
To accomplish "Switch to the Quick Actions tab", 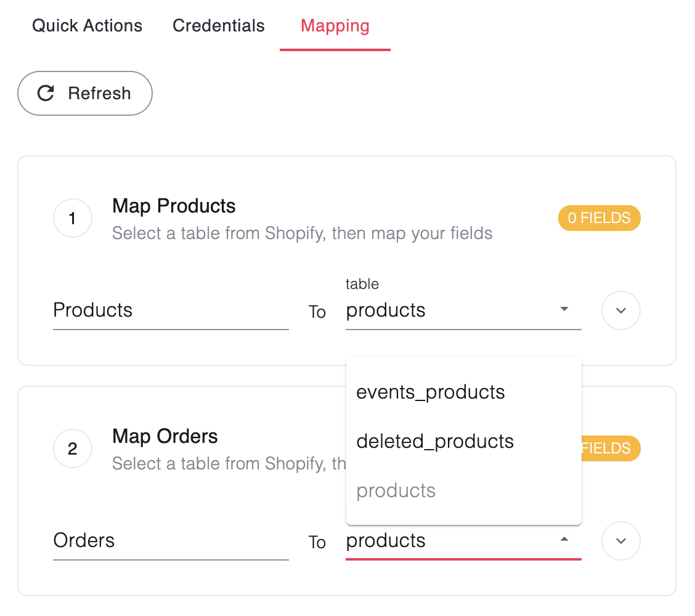I will pos(87,26).
